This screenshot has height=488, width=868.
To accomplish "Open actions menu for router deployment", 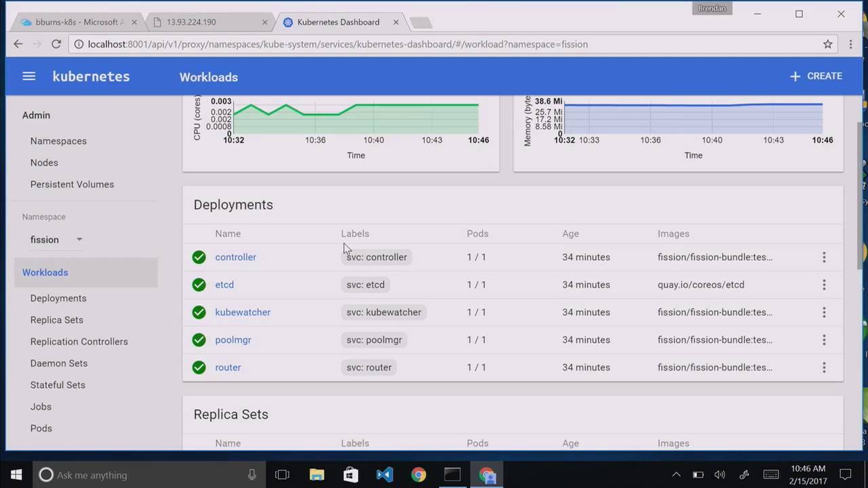I will pyautogui.click(x=824, y=367).
